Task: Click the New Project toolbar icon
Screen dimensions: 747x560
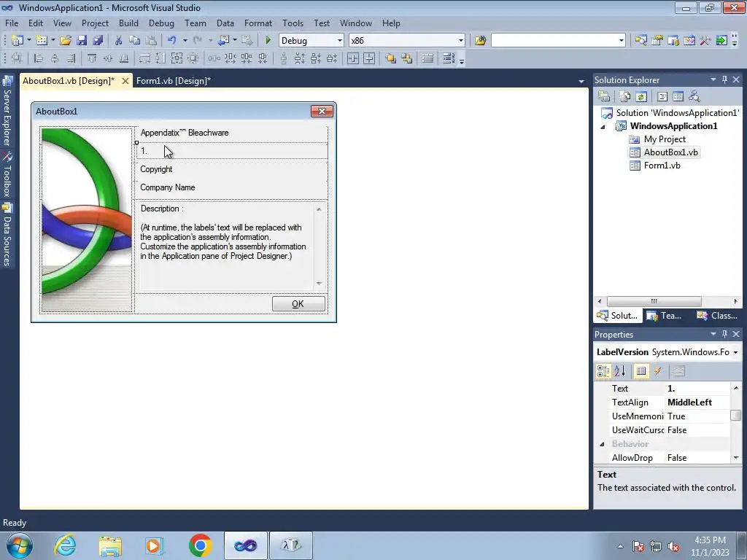Action: [x=18, y=41]
